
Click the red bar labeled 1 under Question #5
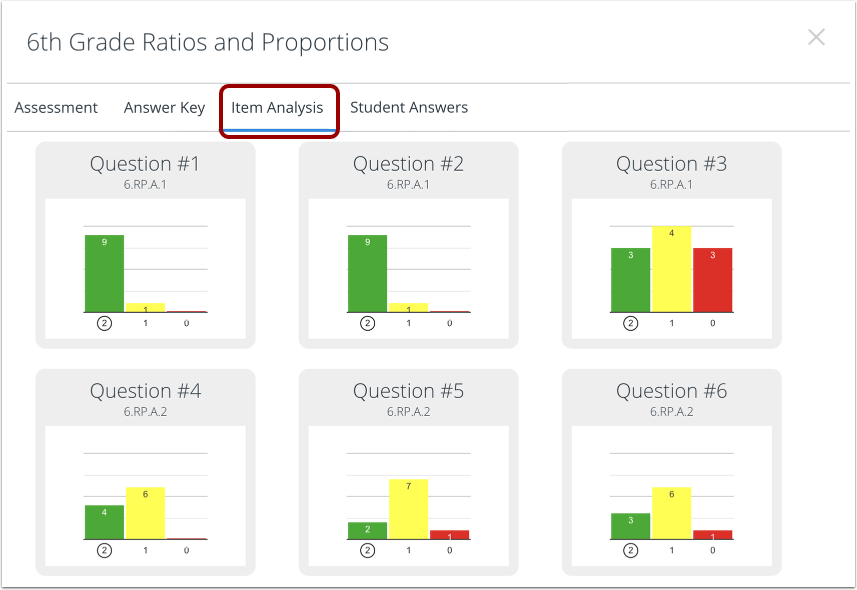click(x=449, y=537)
